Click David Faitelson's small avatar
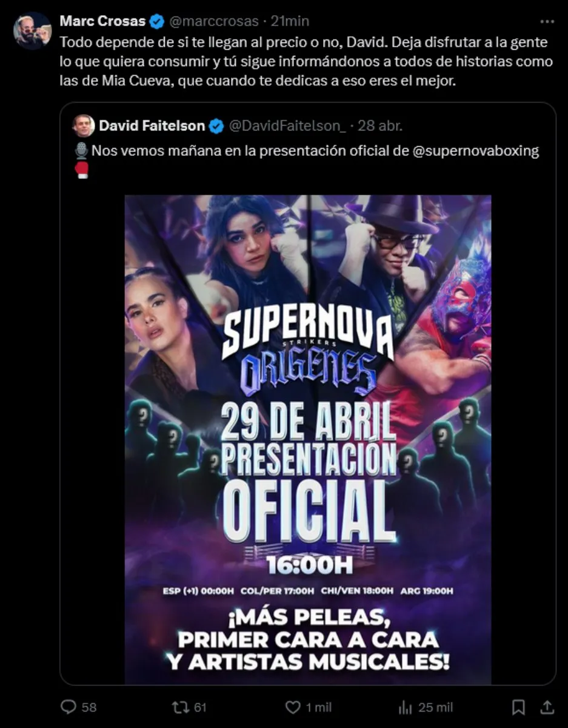 pyautogui.click(x=83, y=126)
